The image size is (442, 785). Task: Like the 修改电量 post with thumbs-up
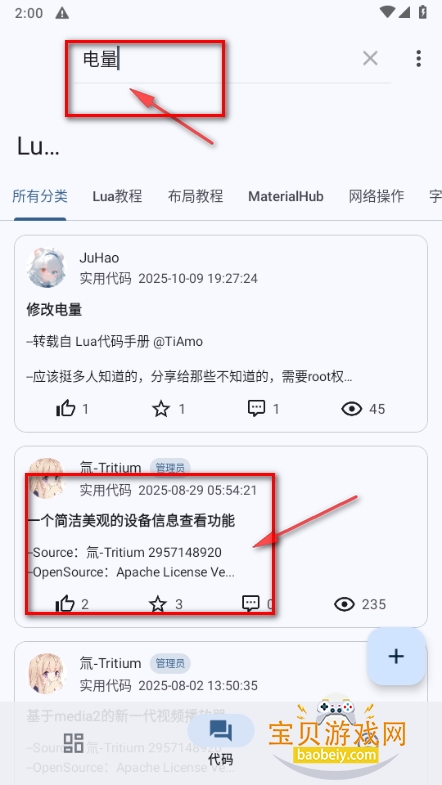(66, 409)
